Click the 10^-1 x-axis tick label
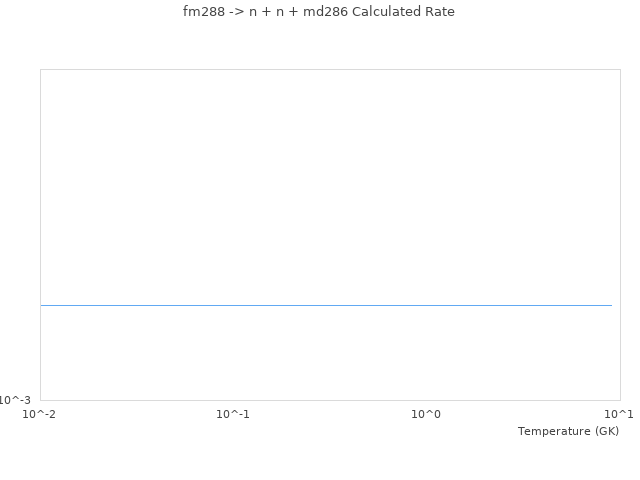Image resolution: width=640 pixels, height=480 pixels. [233, 414]
